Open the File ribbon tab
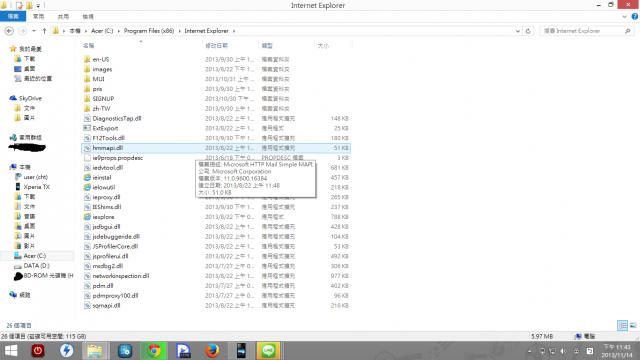 click(13, 17)
